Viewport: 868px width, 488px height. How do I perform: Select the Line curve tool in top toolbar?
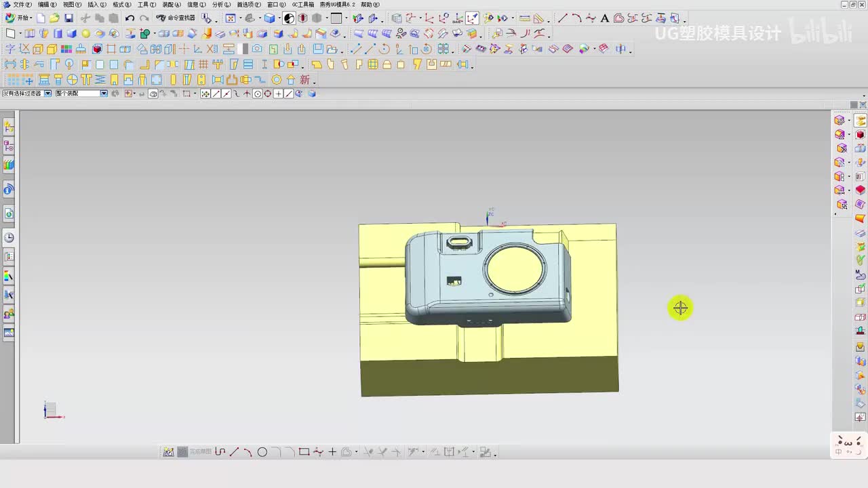click(x=562, y=18)
